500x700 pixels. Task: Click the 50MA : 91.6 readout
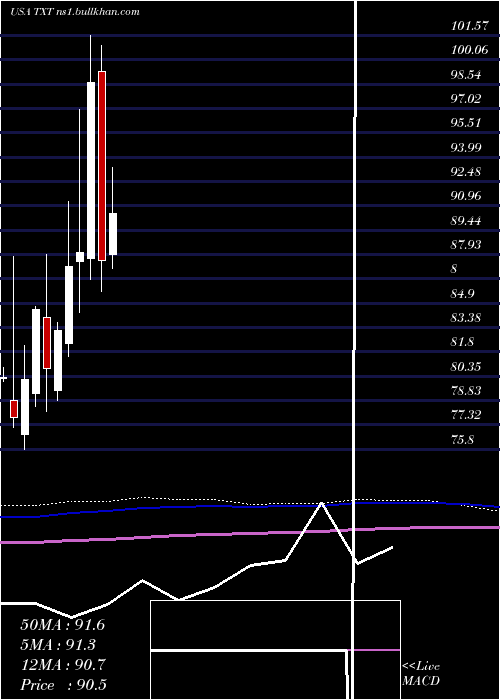click(x=63, y=625)
